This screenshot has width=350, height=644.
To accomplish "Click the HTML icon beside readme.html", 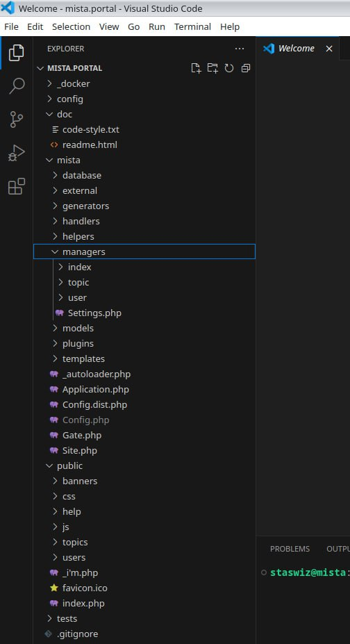I will click(53, 145).
